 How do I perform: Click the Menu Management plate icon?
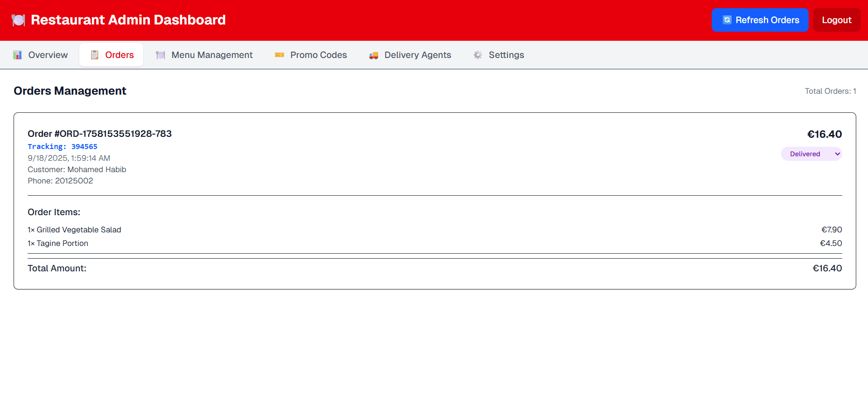(x=160, y=55)
